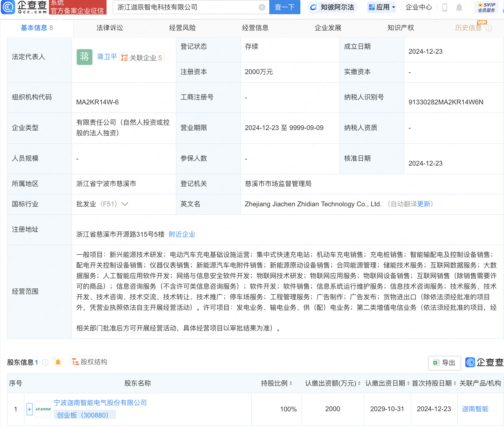Click the company name search field

pyautogui.click(x=186, y=7)
